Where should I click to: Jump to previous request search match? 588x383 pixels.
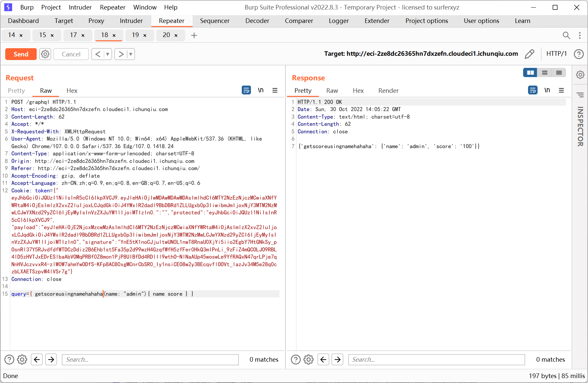pos(37,360)
